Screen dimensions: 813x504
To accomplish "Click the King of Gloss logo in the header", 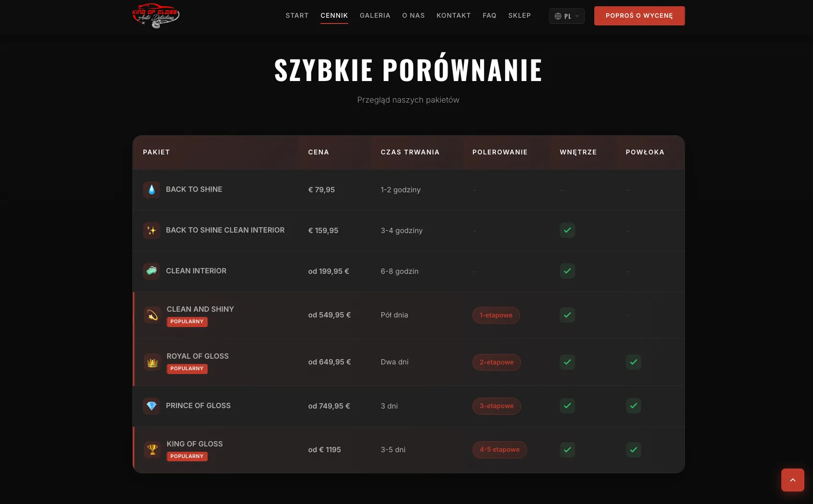I will point(155,16).
